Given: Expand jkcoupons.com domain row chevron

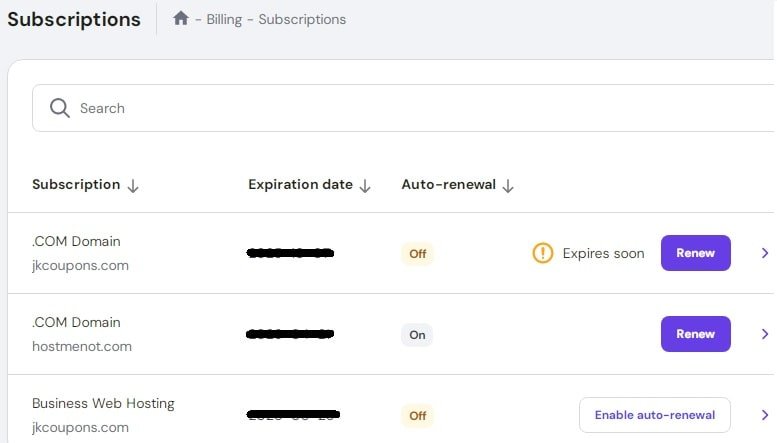Looking at the screenshot, I should click(x=765, y=253).
